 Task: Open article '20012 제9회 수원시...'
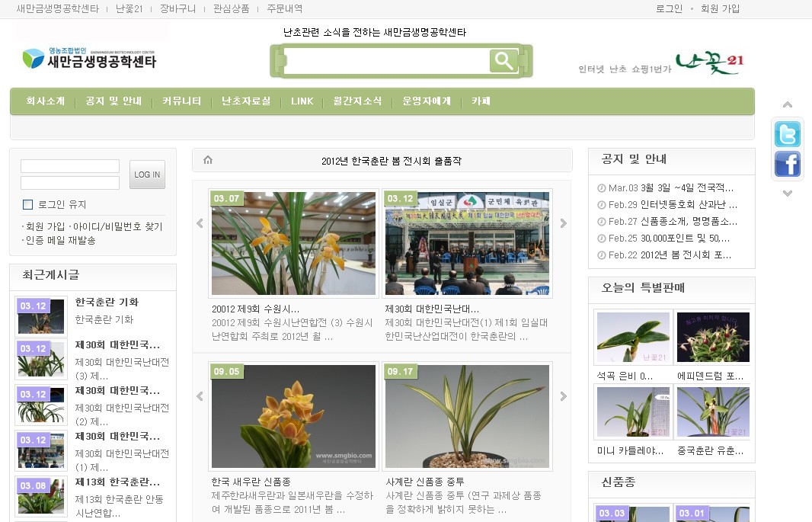point(255,309)
